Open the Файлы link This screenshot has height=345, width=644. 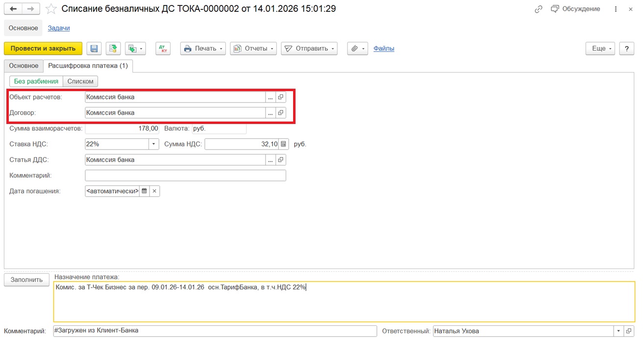(384, 49)
